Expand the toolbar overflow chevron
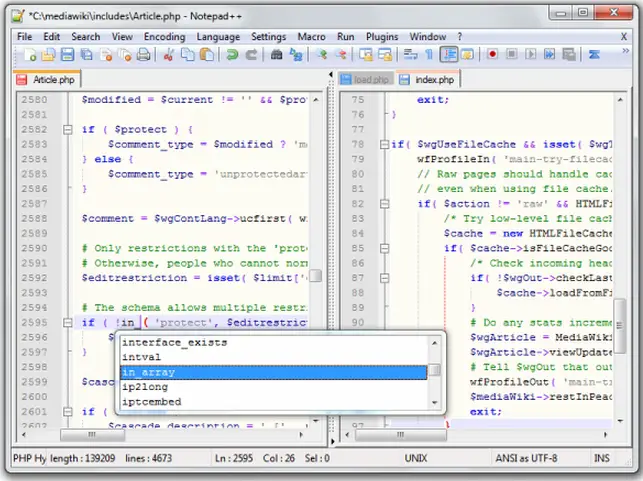 tap(625, 51)
